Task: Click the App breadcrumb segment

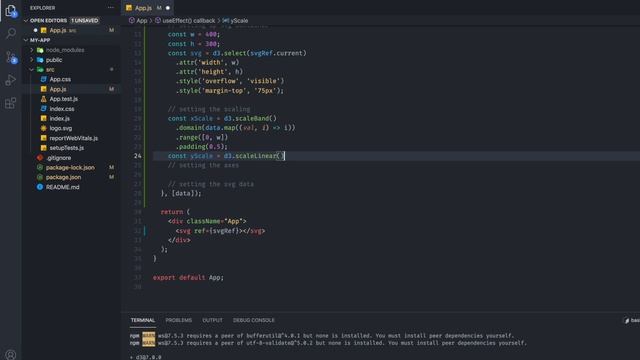Action: pyautogui.click(x=142, y=20)
